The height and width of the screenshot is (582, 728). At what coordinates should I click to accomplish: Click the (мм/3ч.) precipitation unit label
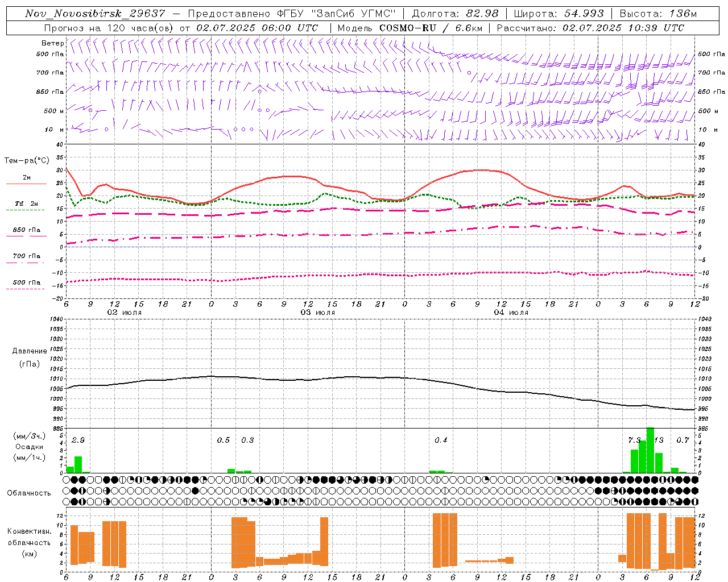(30, 436)
